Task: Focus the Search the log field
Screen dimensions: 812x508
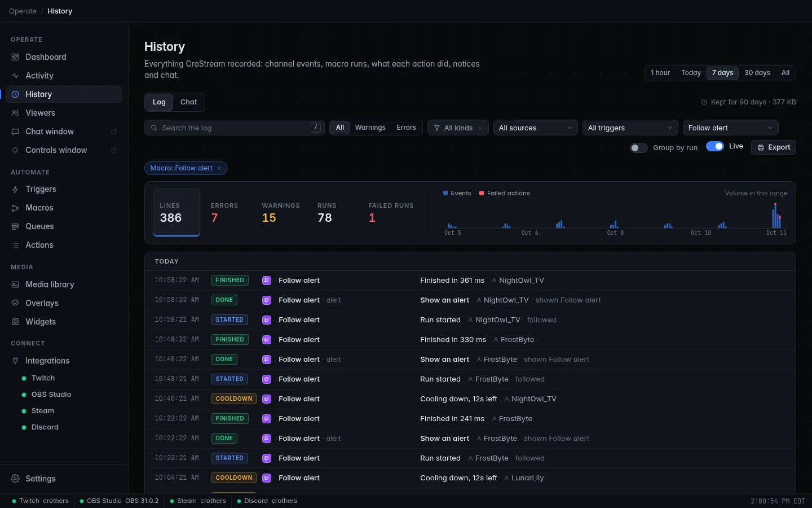Action: click(235, 128)
